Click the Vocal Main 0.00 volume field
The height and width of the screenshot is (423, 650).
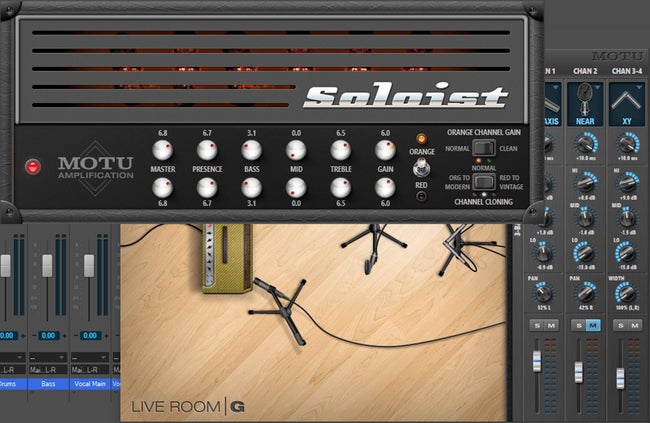(90, 335)
